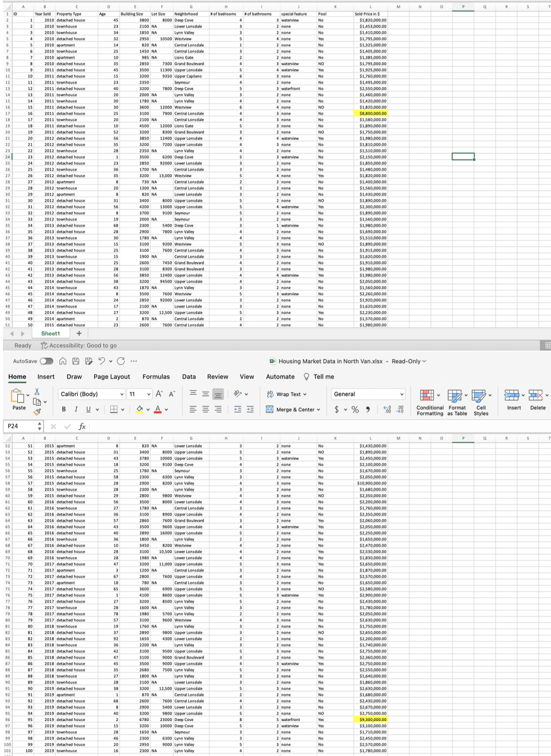551x756 pixels.
Task: Apply the red font color A
Action: pos(158,409)
